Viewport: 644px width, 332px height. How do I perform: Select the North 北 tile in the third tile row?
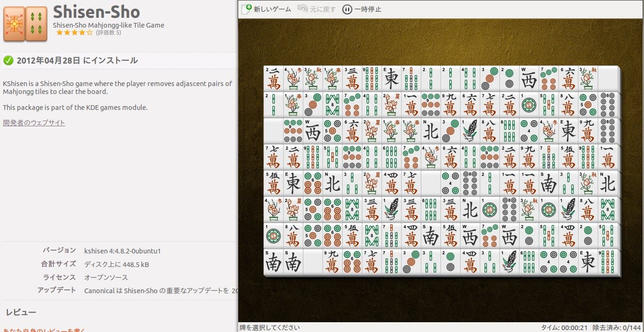coord(431,131)
